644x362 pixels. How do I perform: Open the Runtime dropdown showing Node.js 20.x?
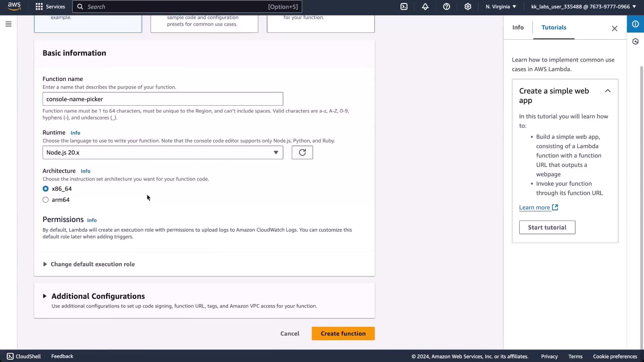pyautogui.click(x=163, y=153)
